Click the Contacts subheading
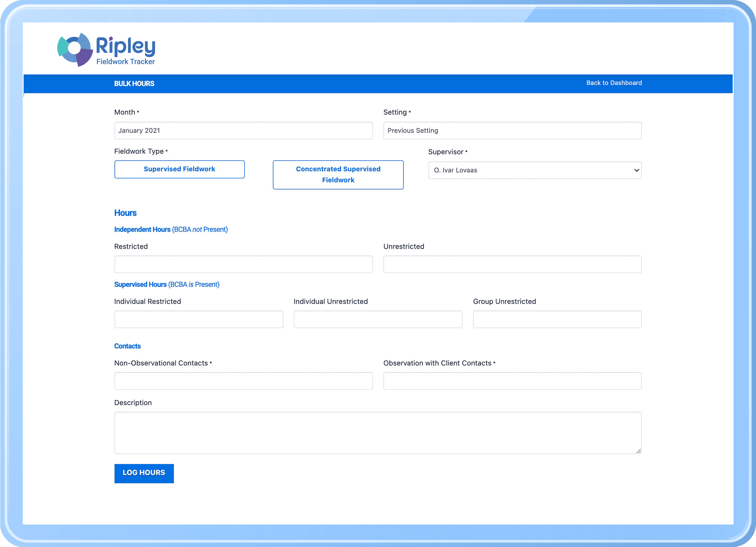Image resolution: width=756 pixels, height=547 pixels. point(127,346)
